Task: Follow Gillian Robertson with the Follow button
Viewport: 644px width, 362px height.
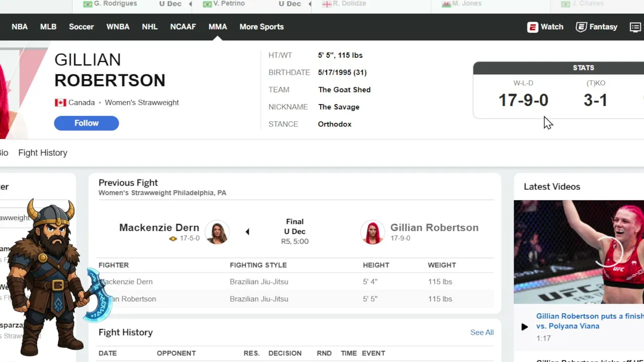Action: pyautogui.click(x=87, y=123)
